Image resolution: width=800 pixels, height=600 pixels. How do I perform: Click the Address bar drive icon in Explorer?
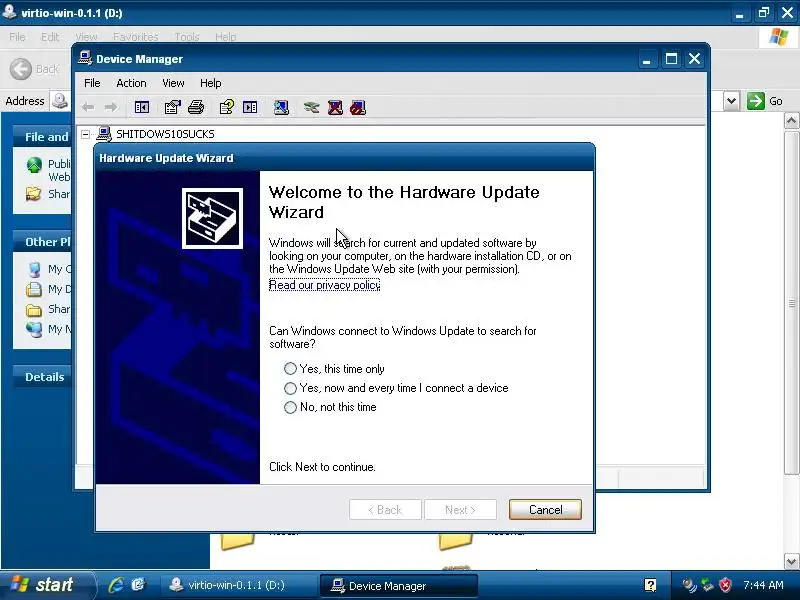(60, 101)
